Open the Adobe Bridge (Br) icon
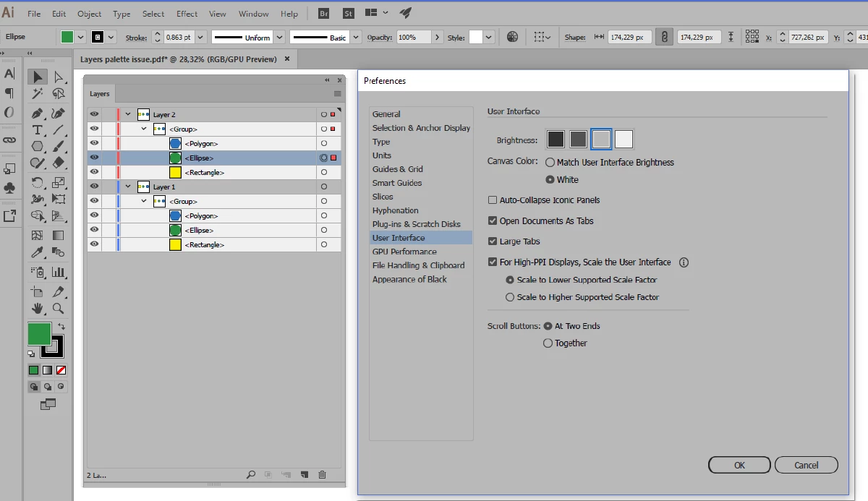 click(x=325, y=13)
